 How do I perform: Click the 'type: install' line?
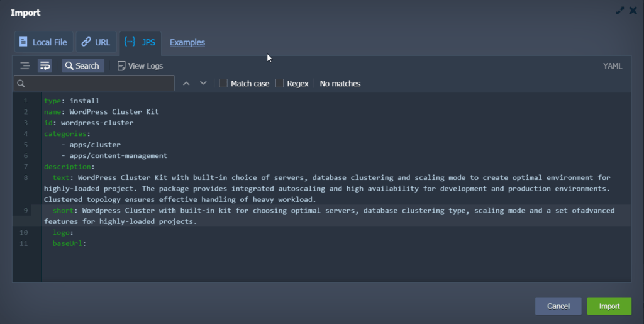(72, 101)
